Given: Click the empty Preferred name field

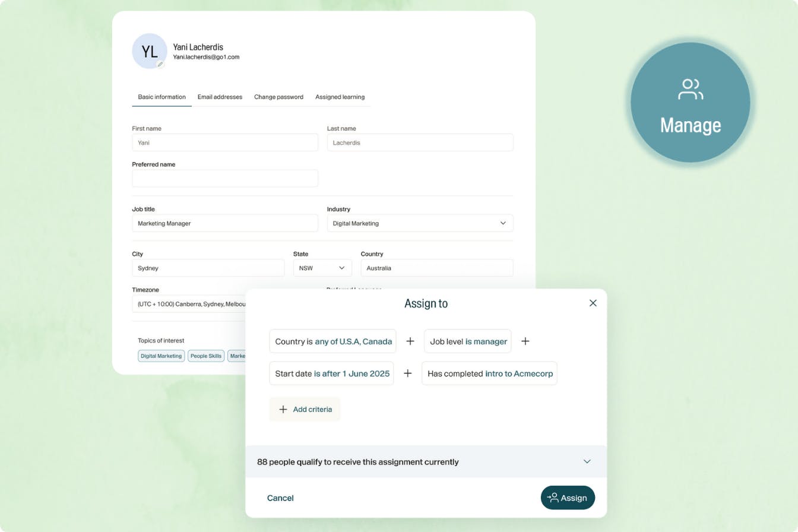Looking at the screenshot, I should 225,178.
